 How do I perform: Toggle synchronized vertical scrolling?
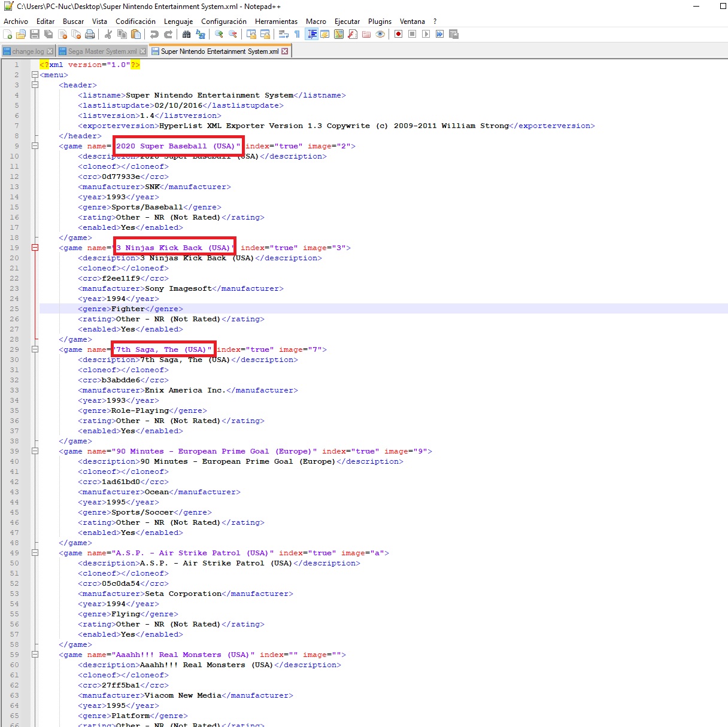[x=251, y=34]
